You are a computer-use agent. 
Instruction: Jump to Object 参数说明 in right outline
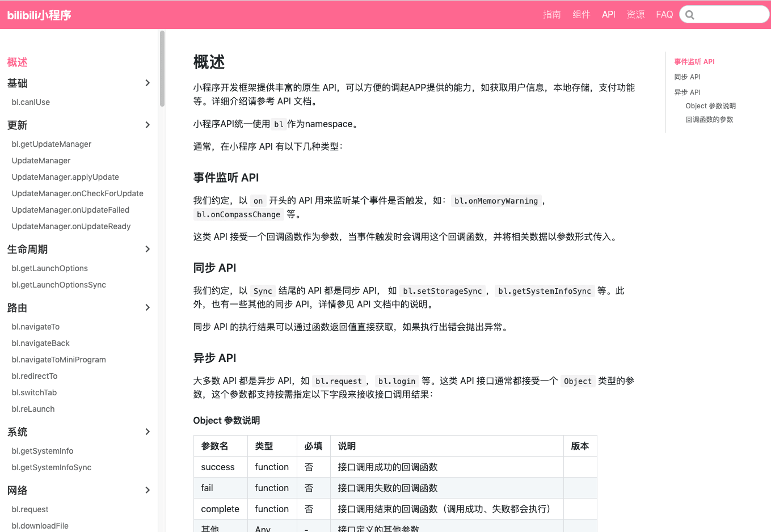(x=710, y=106)
